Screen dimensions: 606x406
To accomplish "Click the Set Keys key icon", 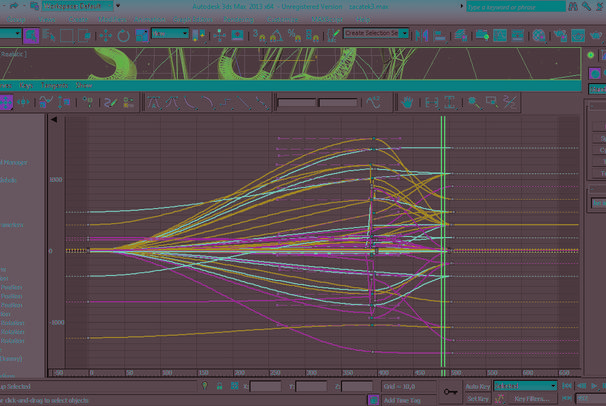I will coord(451,386).
